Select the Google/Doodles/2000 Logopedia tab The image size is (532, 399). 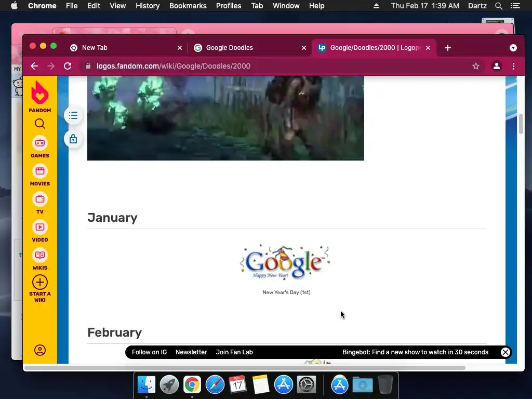(x=374, y=48)
